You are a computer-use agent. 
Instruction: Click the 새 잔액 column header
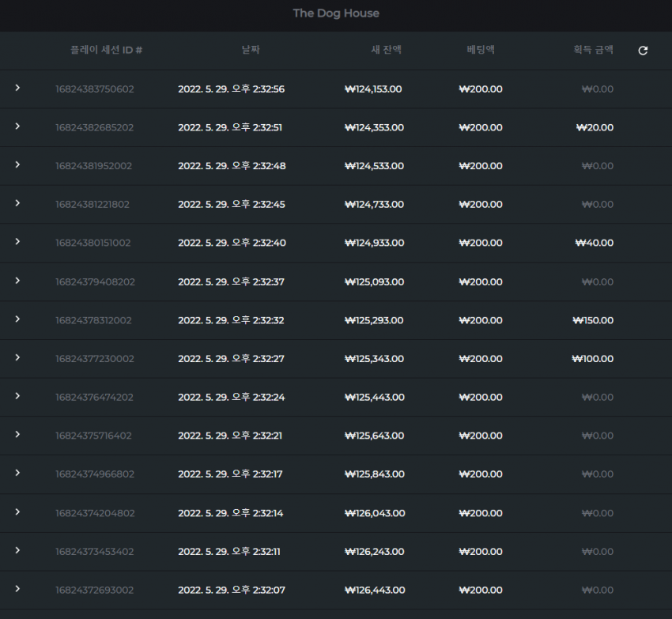click(x=386, y=50)
